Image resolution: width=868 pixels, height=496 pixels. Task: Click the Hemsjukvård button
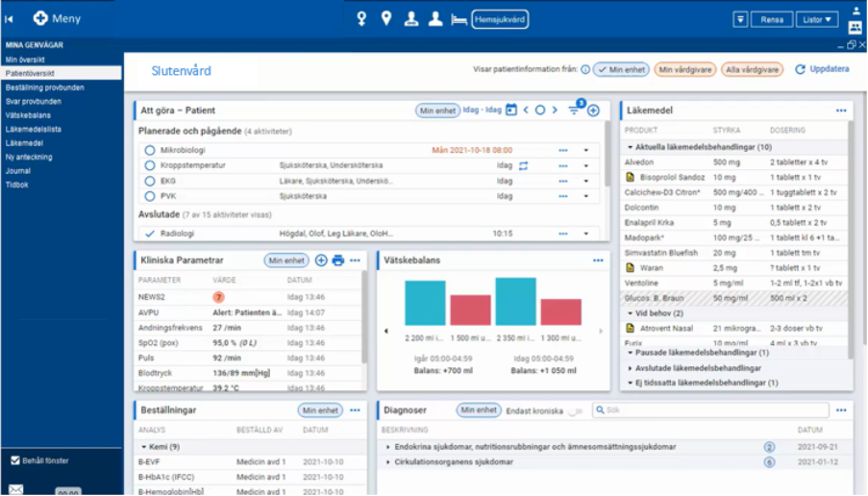500,19
